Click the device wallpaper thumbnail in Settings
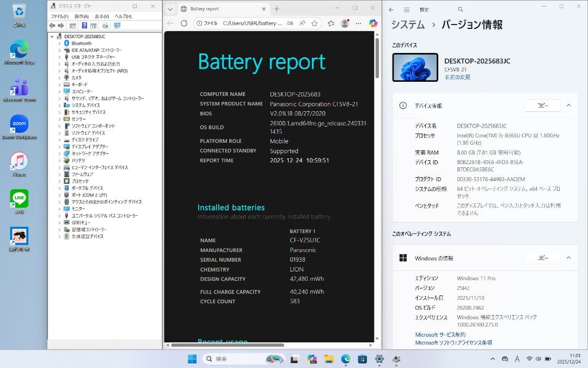 (x=415, y=67)
